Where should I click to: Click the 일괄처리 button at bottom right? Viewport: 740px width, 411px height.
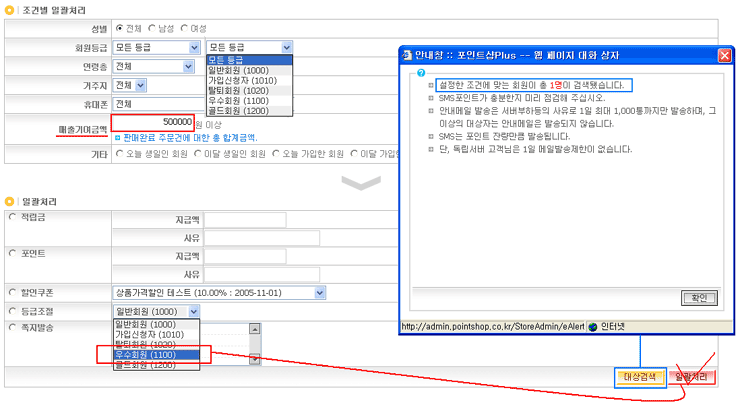pyautogui.click(x=693, y=377)
